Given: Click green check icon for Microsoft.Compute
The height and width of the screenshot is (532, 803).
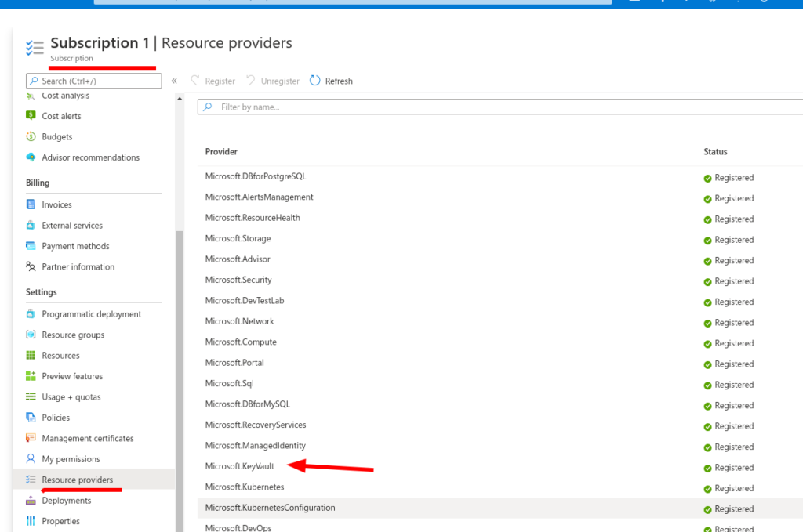Looking at the screenshot, I should [x=708, y=344].
